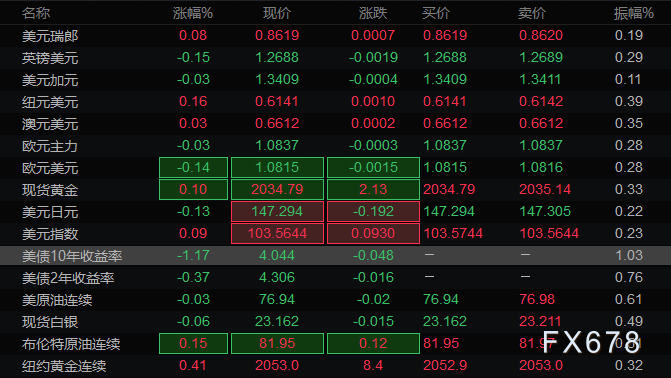The height and width of the screenshot is (378, 671).
Task: Select the 布伦特原油连续 row name
Action: [71, 344]
